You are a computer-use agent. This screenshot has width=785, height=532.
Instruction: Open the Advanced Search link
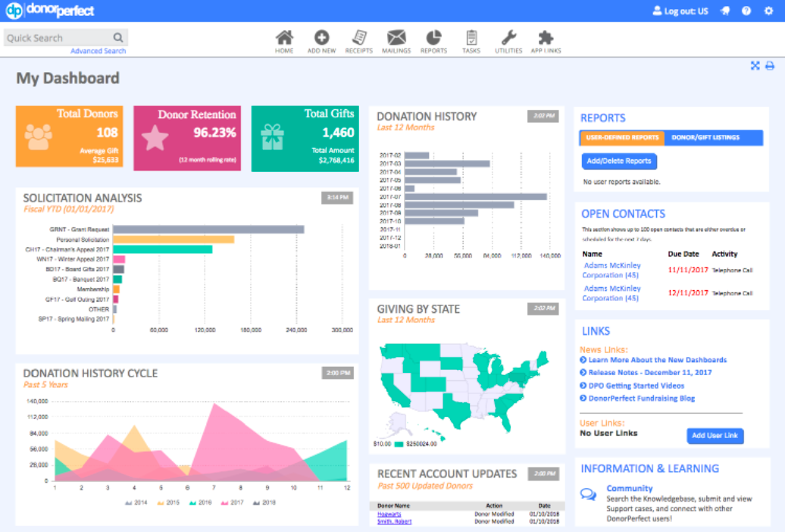click(x=99, y=51)
